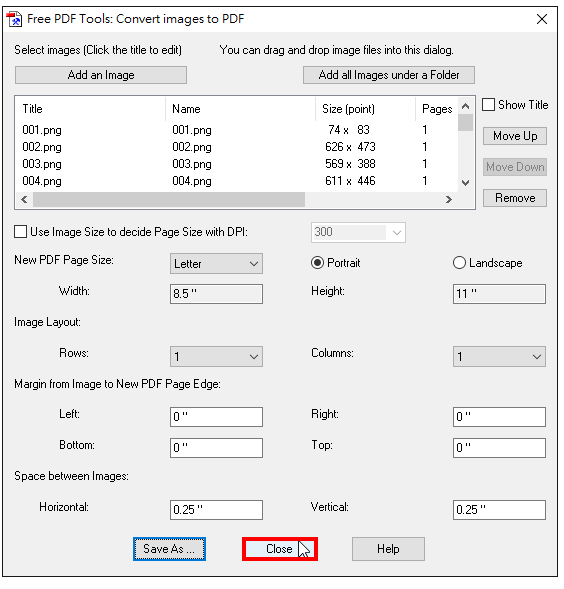Click the horizontal scroll right arrow
The height and width of the screenshot is (589, 564).
click(448, 199)
